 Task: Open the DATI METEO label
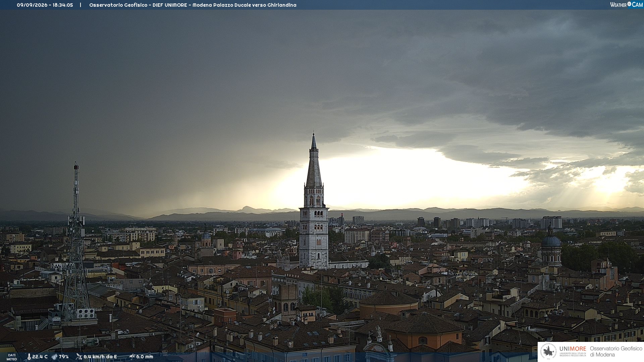[x=12, y=357]
